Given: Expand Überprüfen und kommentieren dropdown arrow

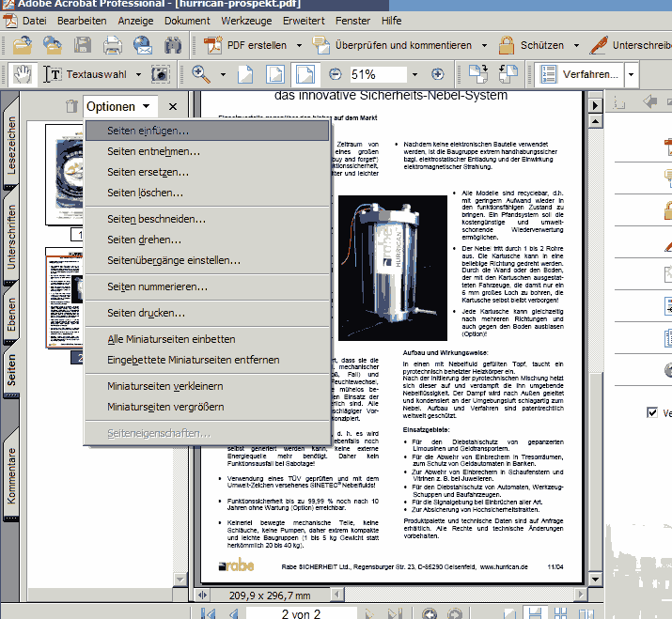Looking at the screenshot, I should pyautogui.click(x=484, y=45).
